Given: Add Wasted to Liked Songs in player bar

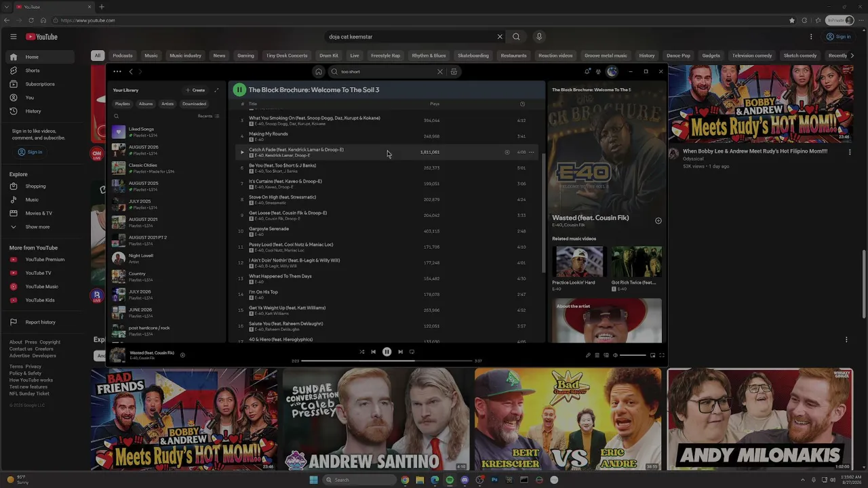Looking at the screenshot, I should [x=182, y=354].
